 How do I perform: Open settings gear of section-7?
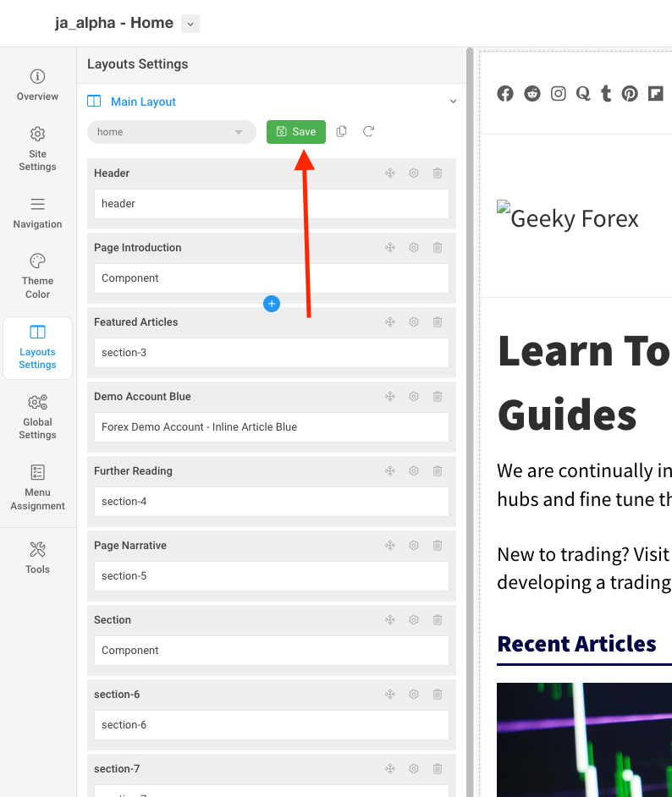click(x=414, y=768)
